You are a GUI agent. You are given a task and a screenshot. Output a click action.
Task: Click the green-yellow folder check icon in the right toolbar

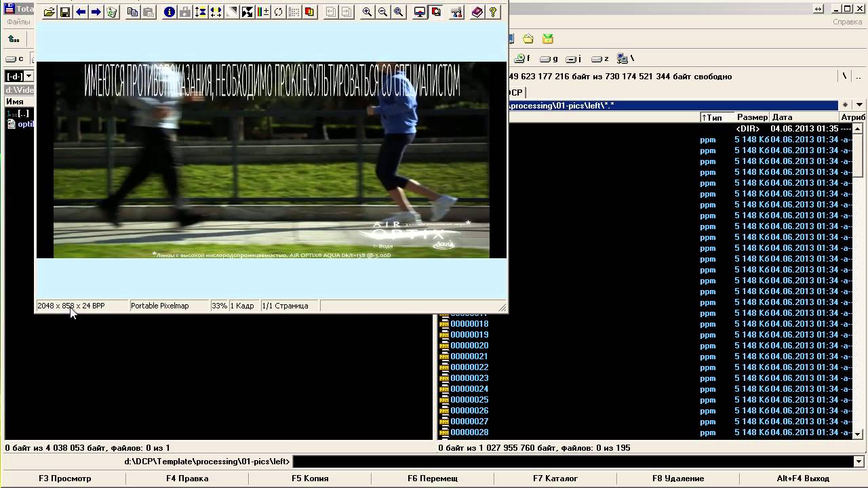(548, 39)
